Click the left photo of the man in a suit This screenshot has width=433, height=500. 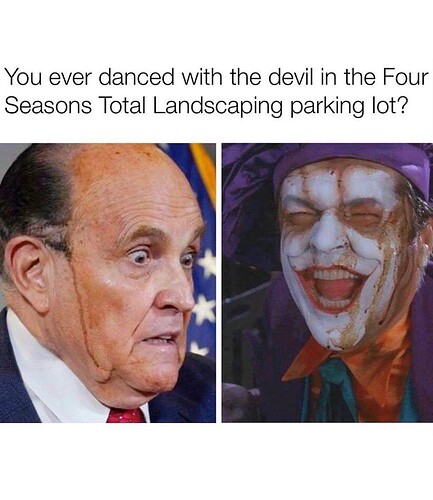108,283
